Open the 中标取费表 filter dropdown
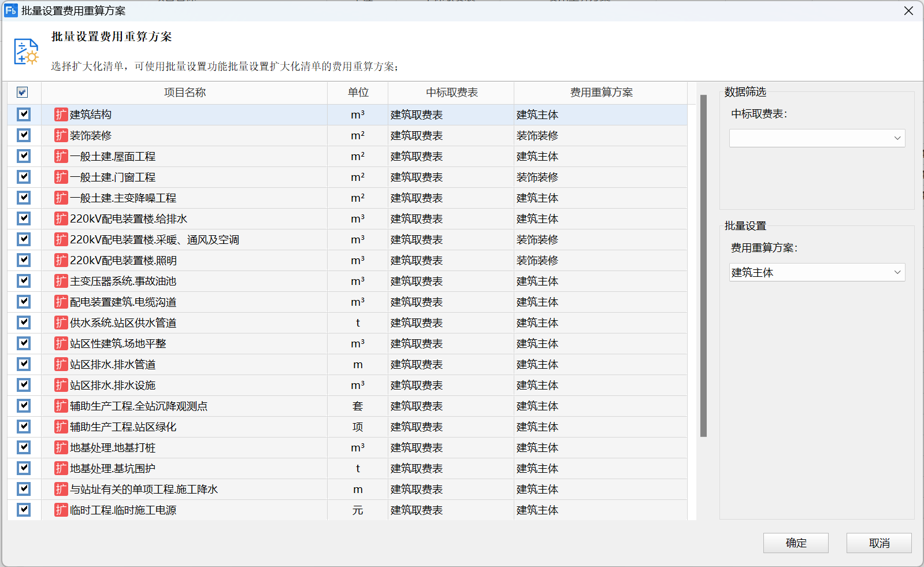This screenshot has height=567, width=924. 817,138
